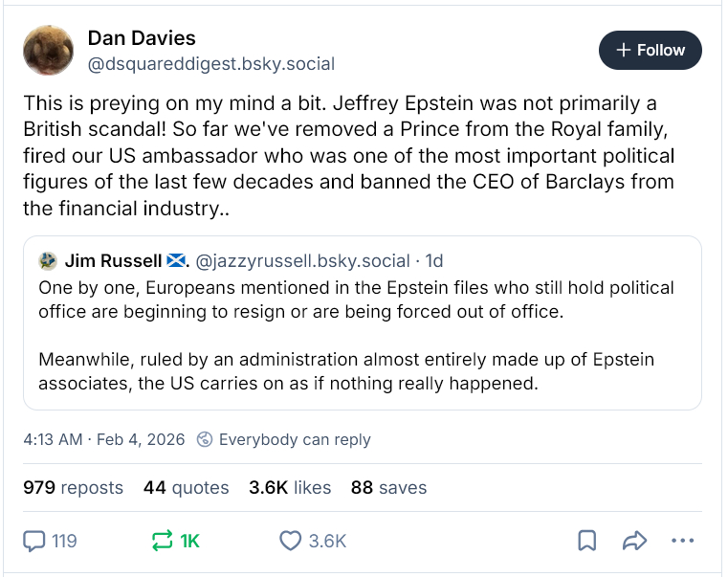Viewport: 728px width, 577px height.
Task: Click the share arrow icon
Action: [x=634, y=541]
